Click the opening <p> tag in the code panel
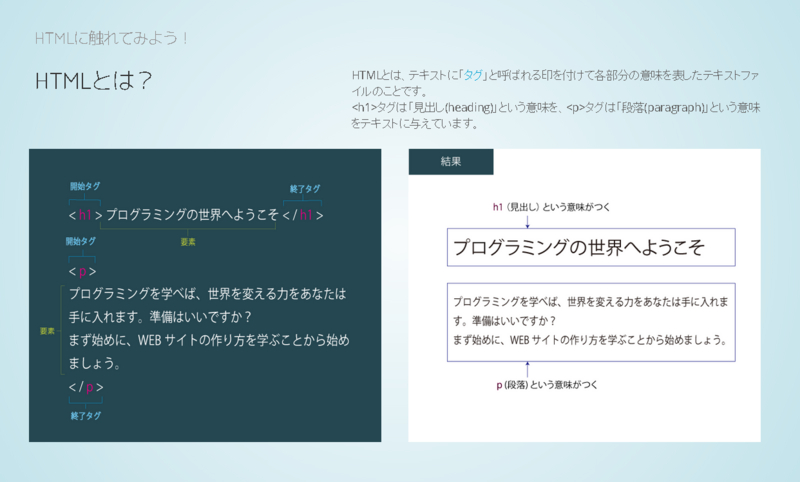Viewport: 800px width, 482px height. click(82, 271)
